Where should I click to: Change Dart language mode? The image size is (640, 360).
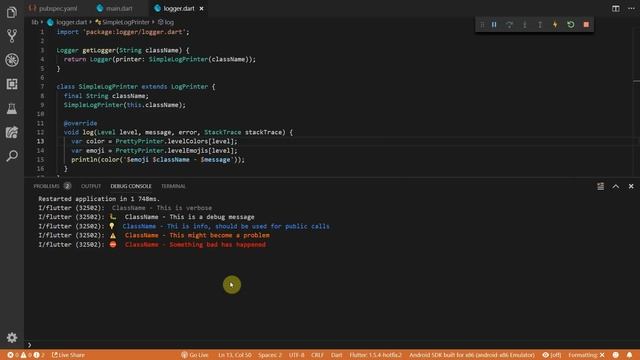click(x=336, y=355)
